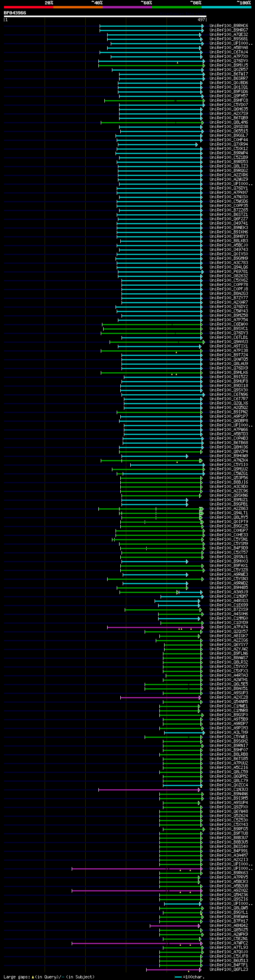Click label UniRef100_B9GPB1
The width and height of the screenshot is (255, 980).
click(229, 504)
